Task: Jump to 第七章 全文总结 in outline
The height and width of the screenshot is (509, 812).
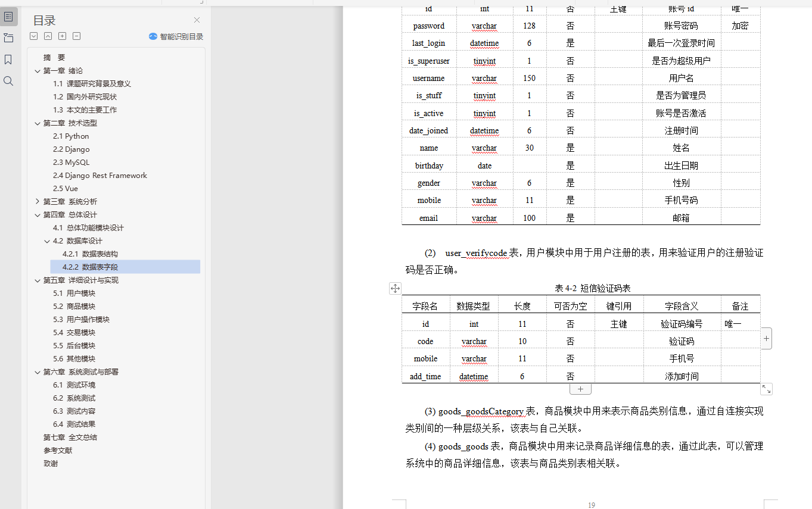Action: click(x=70, y=438)
